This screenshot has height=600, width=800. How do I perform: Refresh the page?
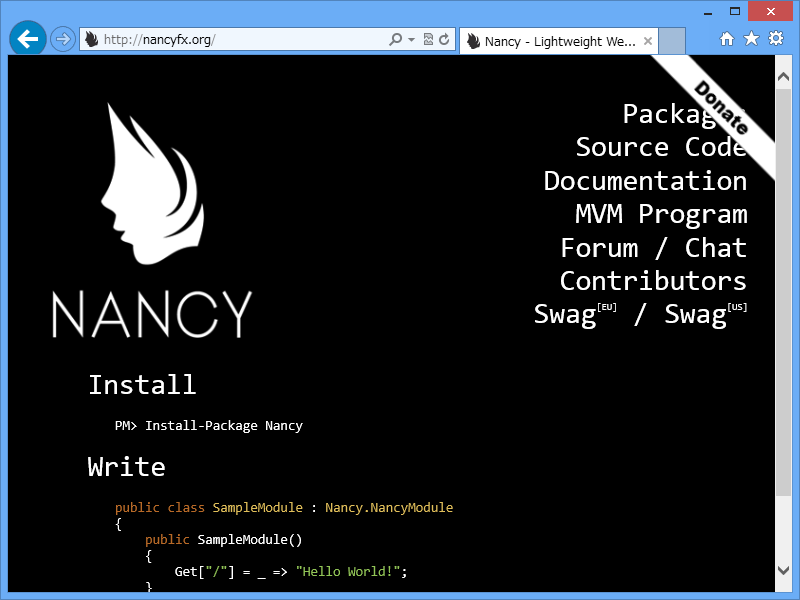[444, 39]
